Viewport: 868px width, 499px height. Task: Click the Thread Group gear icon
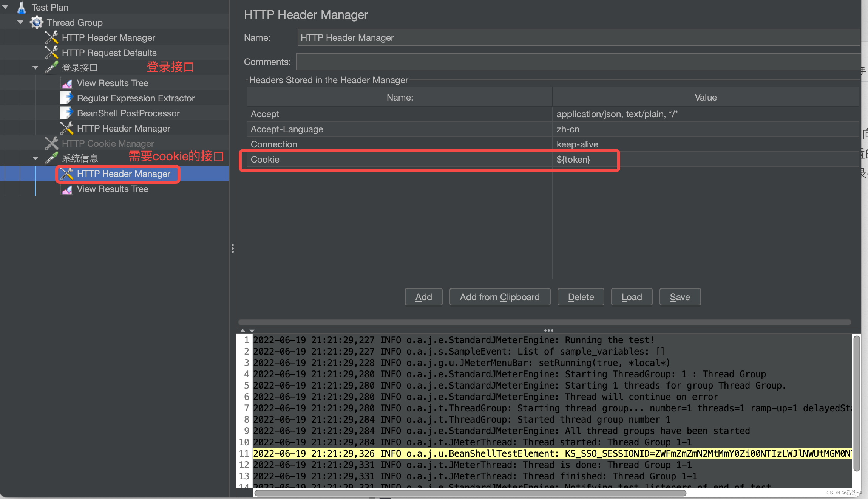[37, 22]
